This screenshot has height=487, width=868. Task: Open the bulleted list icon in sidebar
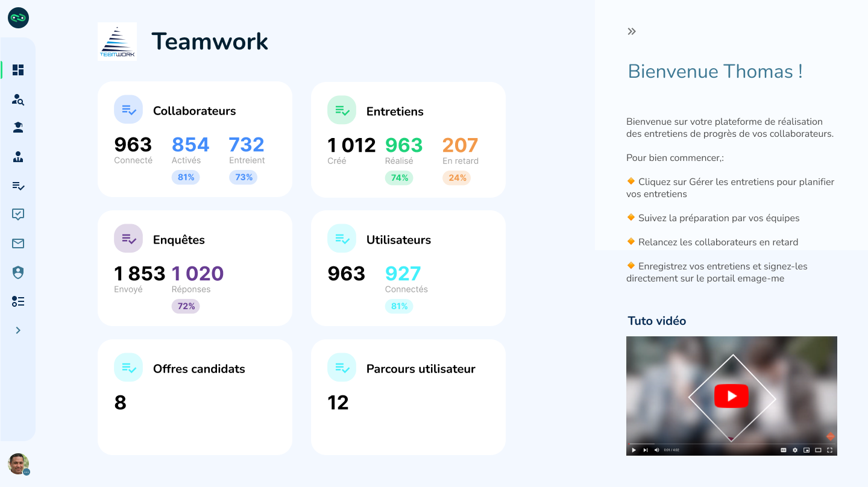point(18,301)
